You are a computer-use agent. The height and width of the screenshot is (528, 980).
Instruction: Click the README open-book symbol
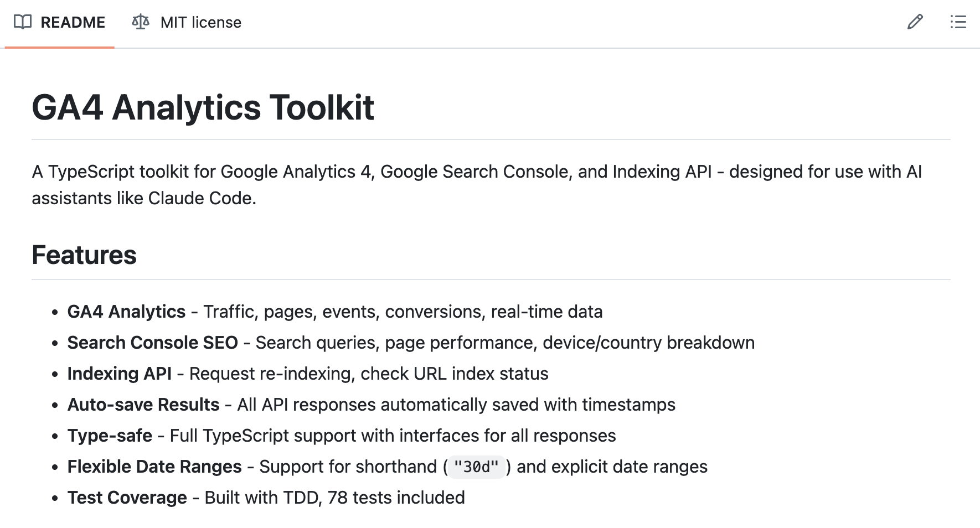(x=22, y=22)
